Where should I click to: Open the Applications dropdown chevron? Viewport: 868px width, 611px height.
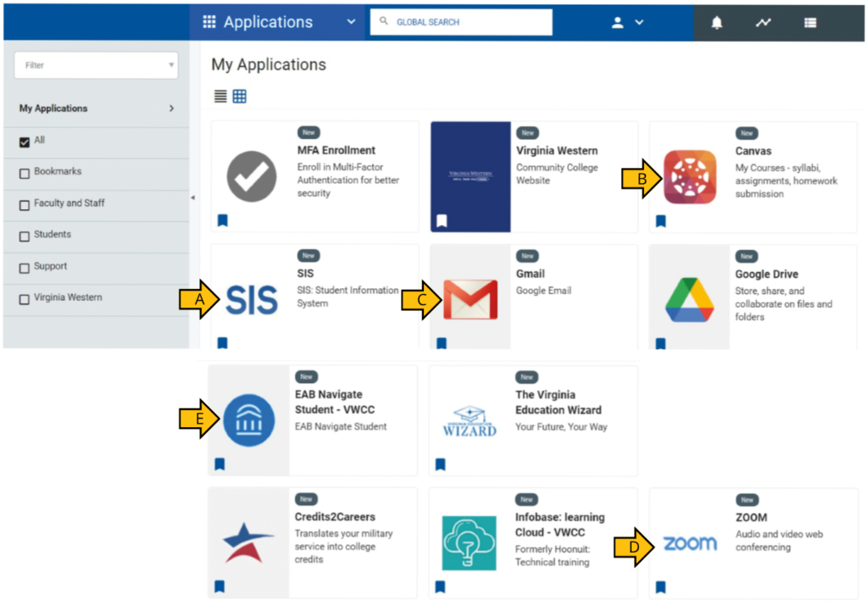point(351,21)
